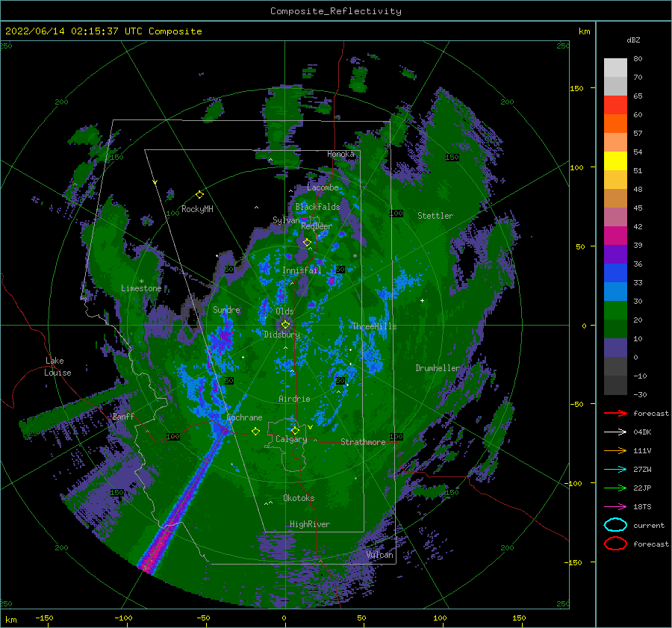
Task: Click the yellow diamond marker near Red Deer
Action: pos(307,243)
